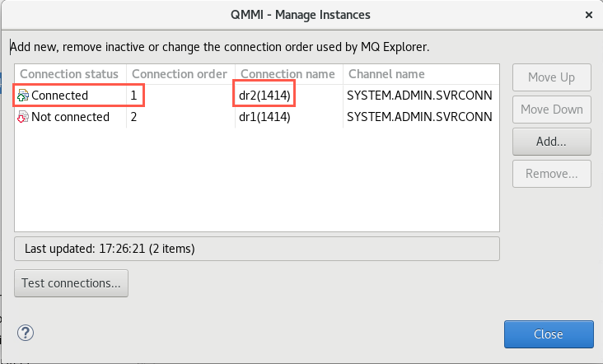This screenshot has height=364, width=603.
Task: Click the Move Down button
Action: pos(551,110)
